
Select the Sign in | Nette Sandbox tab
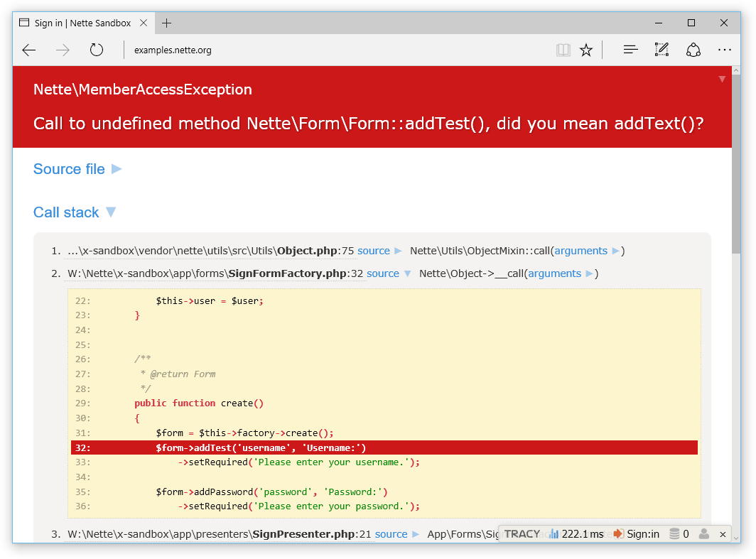coord(84,23)
